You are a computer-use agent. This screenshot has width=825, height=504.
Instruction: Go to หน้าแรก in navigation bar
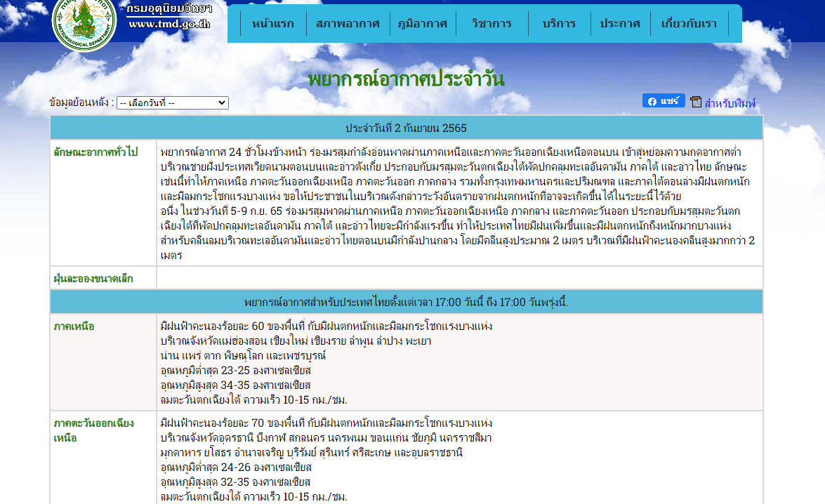point(272,23)
